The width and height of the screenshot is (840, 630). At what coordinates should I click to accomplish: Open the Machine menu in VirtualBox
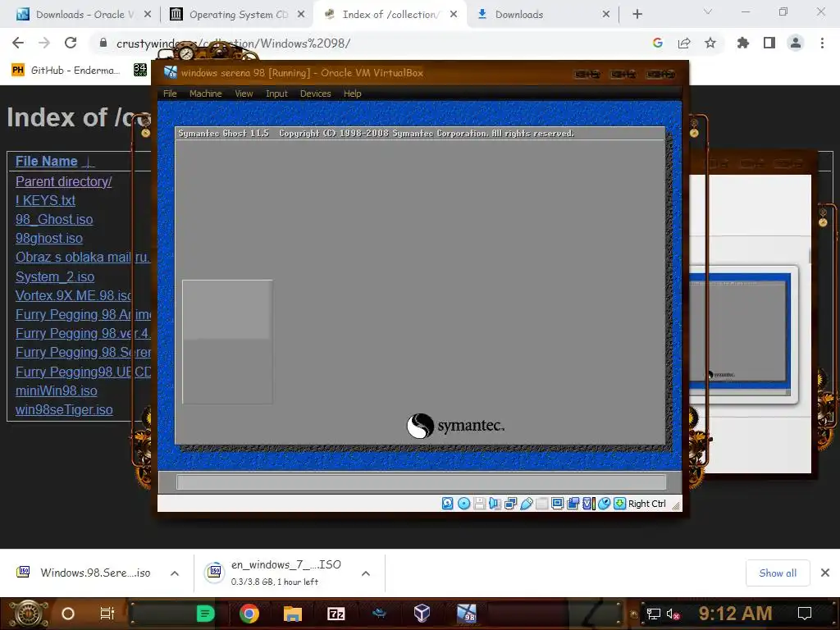pos(206,94)
